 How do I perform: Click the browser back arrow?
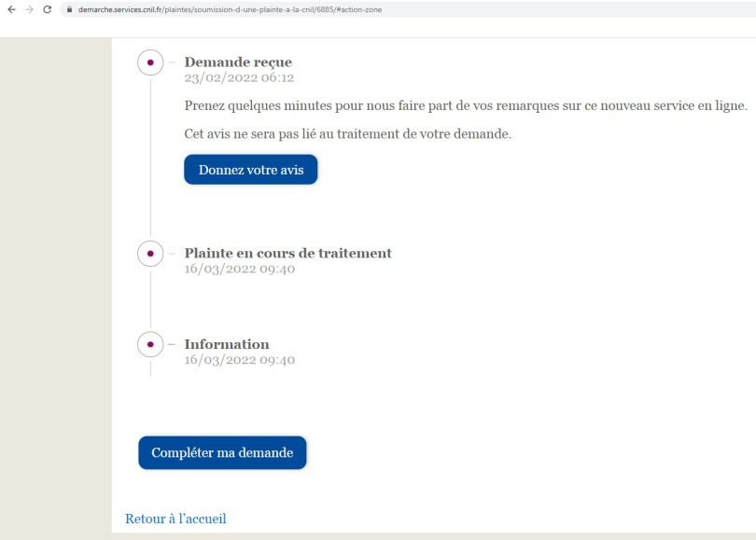tap(11, 9)
